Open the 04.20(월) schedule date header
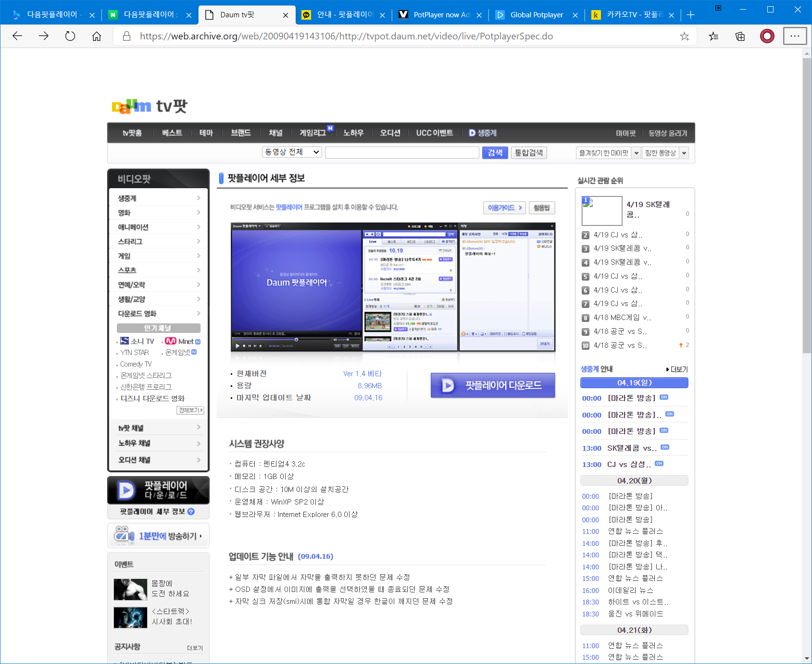This screenshot has width=812, height=664. click(x=634, y=480)
